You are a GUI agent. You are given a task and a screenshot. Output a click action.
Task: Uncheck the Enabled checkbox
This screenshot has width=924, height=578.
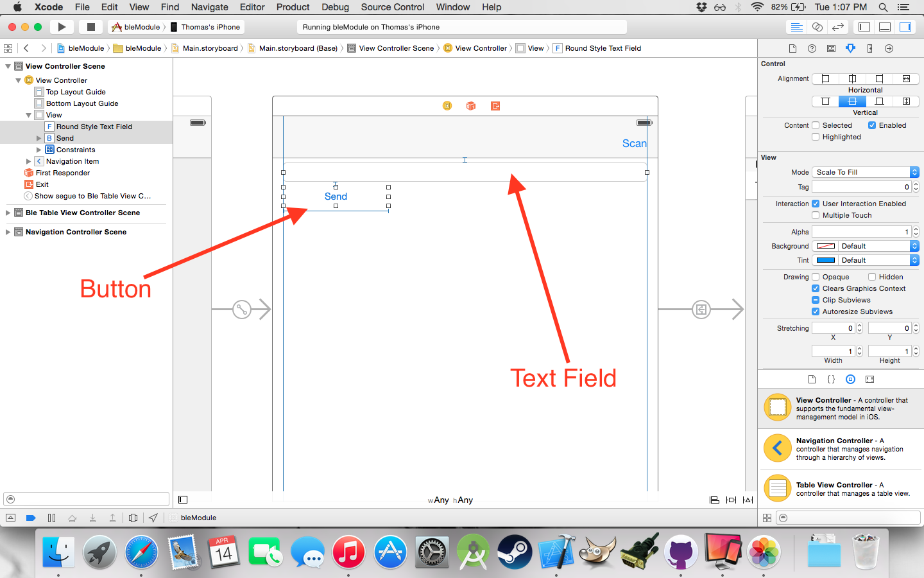872,125
